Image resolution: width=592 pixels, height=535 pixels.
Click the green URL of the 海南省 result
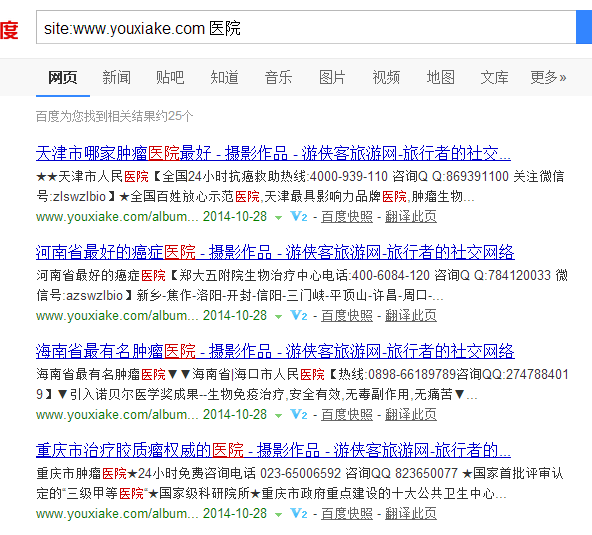117,415
